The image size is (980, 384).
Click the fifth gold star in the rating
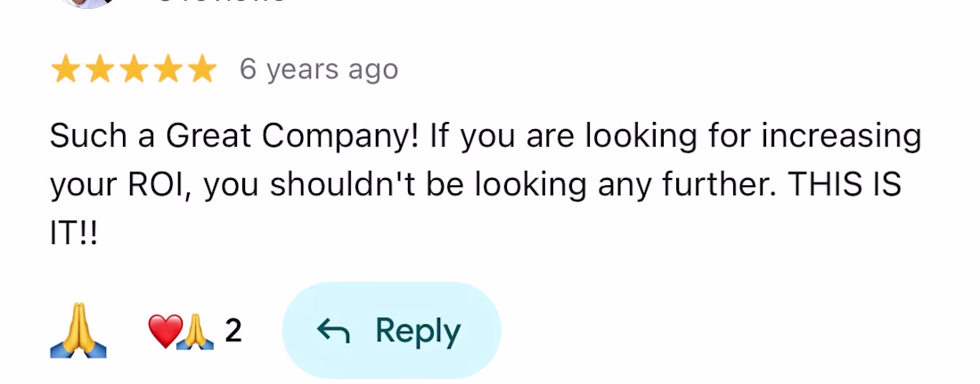point(201,69)
